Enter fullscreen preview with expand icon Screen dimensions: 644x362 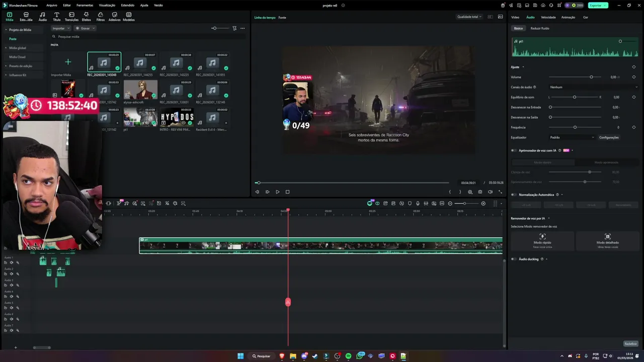500,192
